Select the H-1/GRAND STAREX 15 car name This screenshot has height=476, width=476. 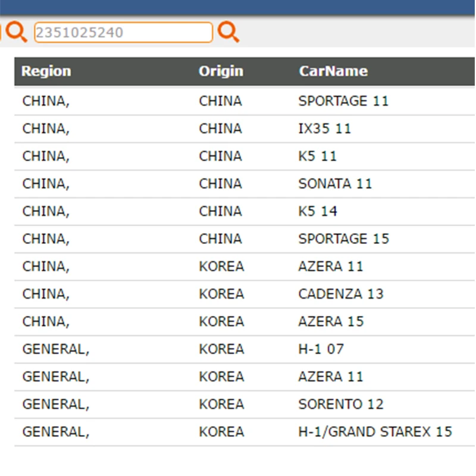[375, 432]
